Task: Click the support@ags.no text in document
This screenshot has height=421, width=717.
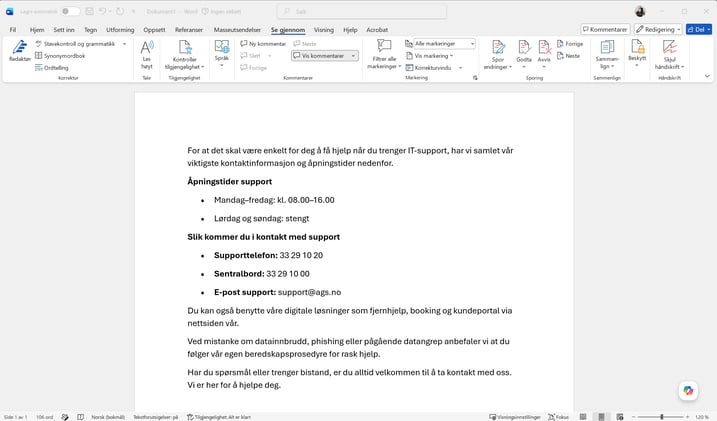Action: coord(309,292)
